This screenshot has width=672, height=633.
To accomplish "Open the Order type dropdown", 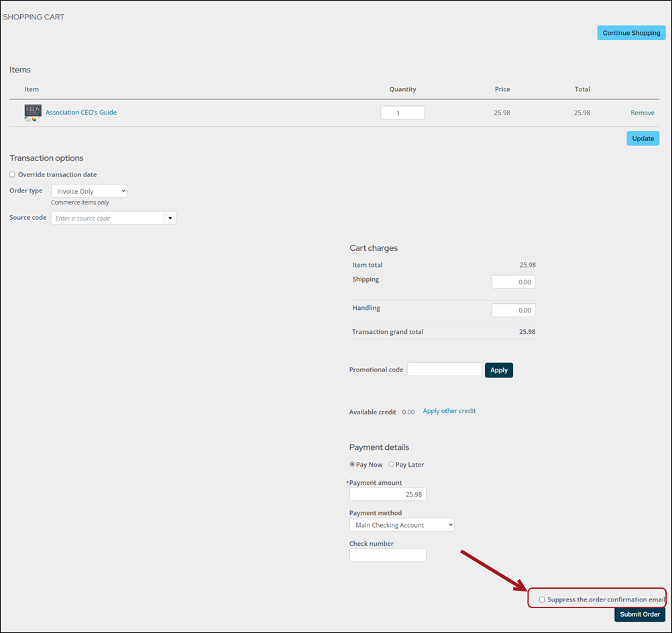I will click(89, 191).
